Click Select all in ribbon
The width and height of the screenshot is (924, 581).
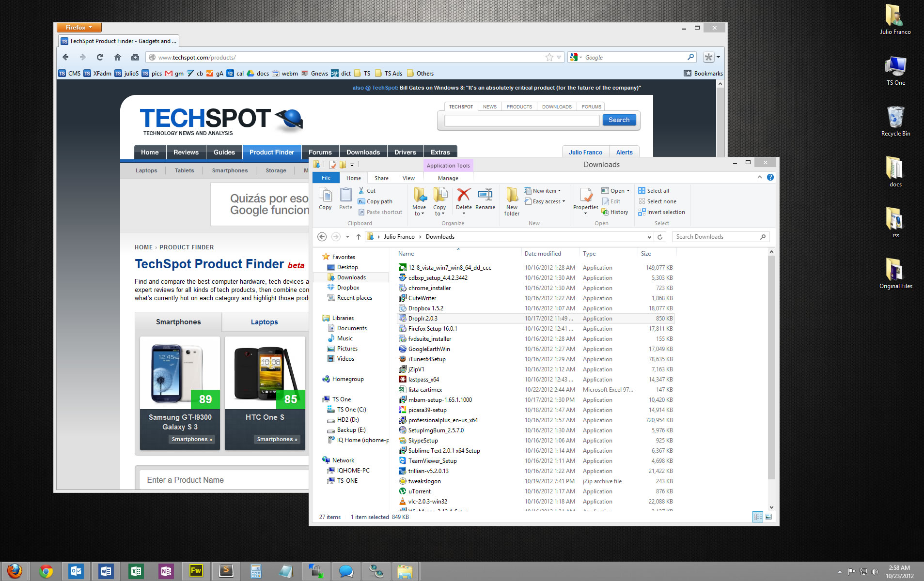[x=654, y=191]
